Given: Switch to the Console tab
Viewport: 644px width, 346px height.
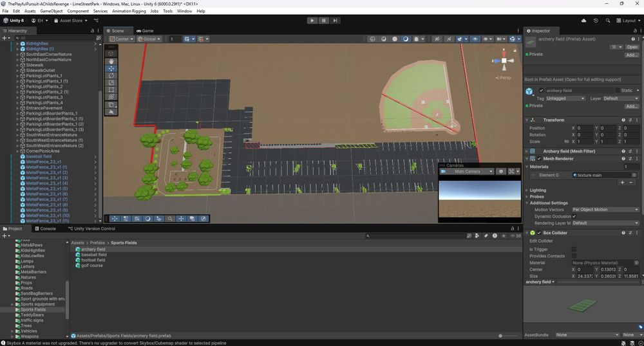Looking at the screenshot, I should point(45,229).
